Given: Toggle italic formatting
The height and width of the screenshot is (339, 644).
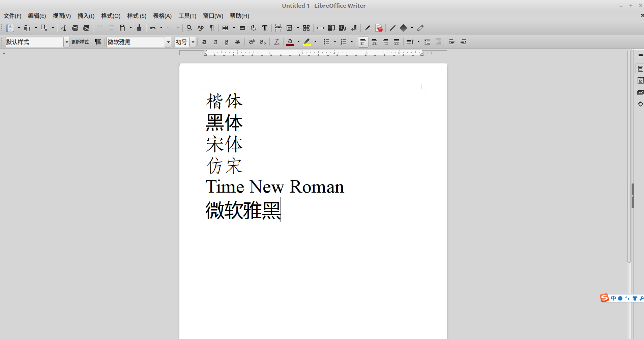Looking at the screenshot, I should click(215, 42).
